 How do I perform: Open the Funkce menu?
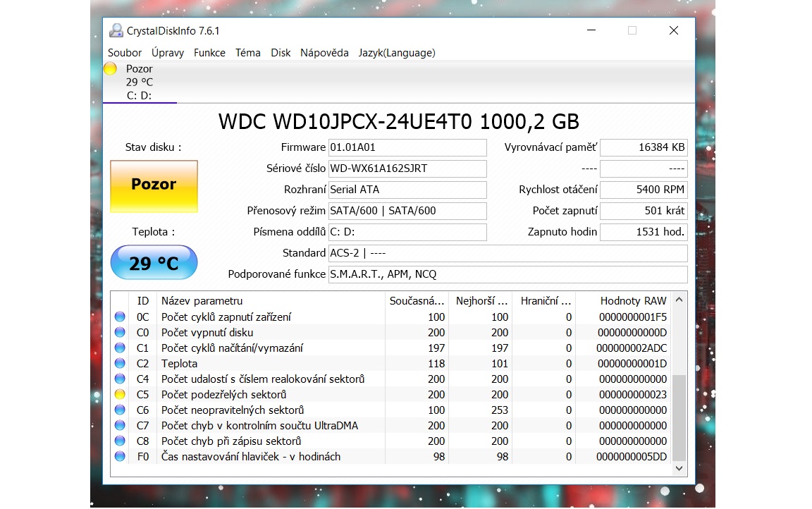point(209,53)
